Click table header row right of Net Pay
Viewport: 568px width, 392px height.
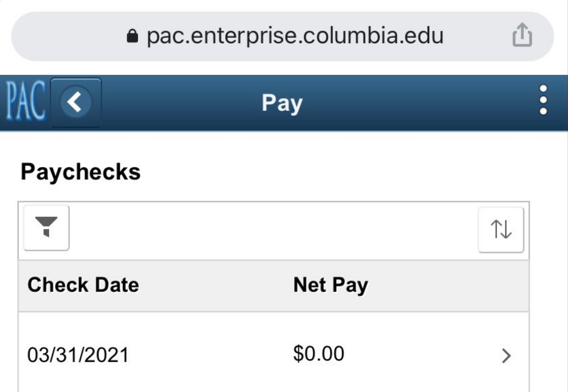(x=448, y=286)
